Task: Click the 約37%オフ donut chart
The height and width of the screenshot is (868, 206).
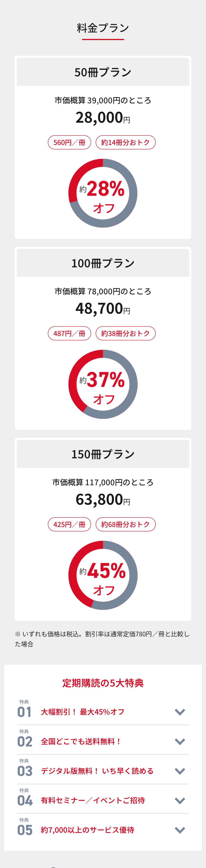Action: pos(103,384)
